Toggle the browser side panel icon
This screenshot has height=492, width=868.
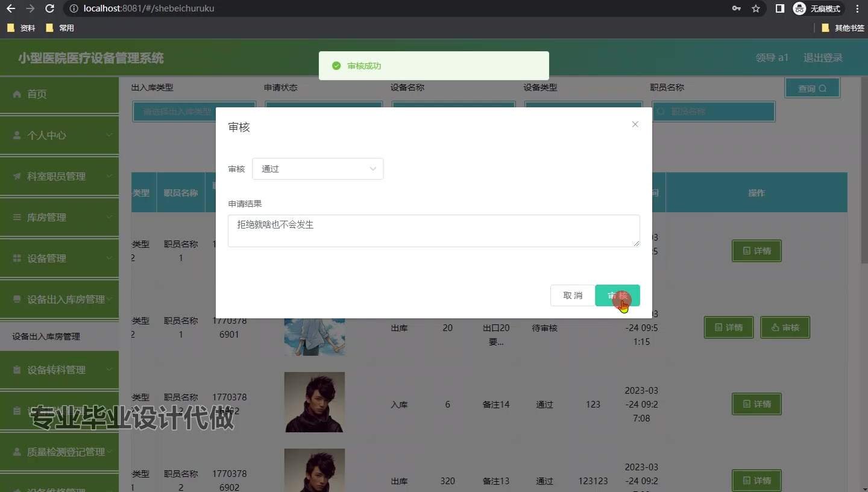point(779,8)
